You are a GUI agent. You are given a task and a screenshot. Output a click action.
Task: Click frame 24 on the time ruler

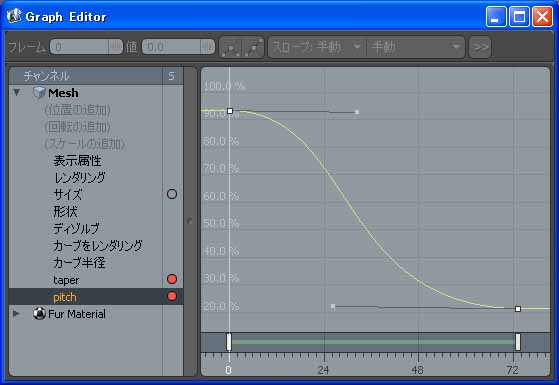[324, 369]
